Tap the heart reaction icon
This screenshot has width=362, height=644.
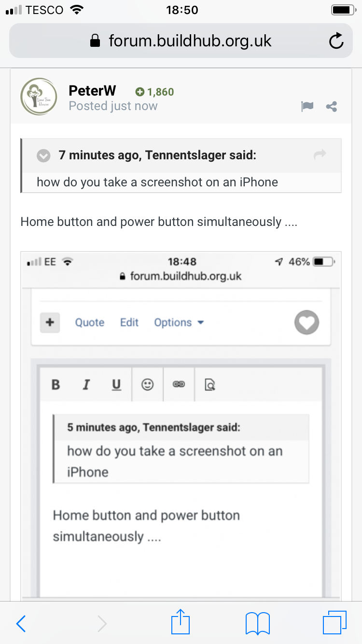click(x=307, y=322)
